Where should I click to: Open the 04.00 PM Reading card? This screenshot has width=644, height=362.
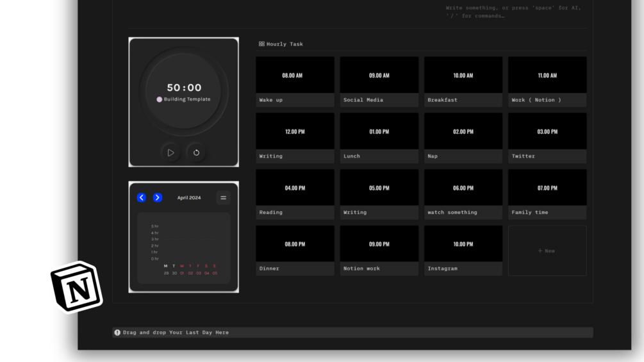tap(295, 194)
